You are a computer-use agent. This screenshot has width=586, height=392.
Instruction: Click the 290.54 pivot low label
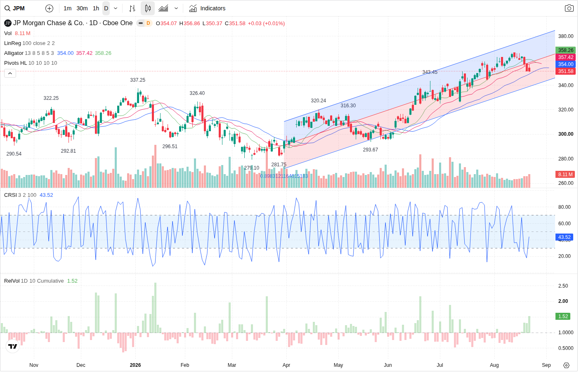(14, 154)
